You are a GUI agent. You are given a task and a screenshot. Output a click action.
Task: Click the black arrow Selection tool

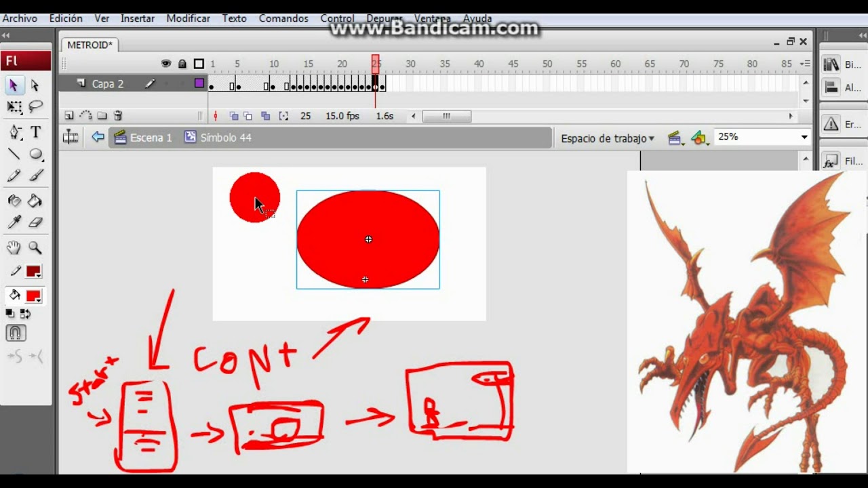coord(14,86)
